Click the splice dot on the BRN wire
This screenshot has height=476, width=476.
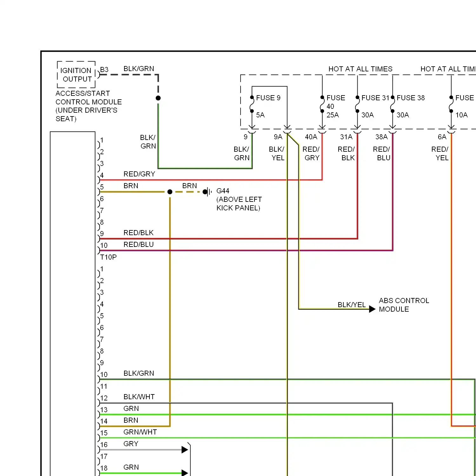pos(170,192)
